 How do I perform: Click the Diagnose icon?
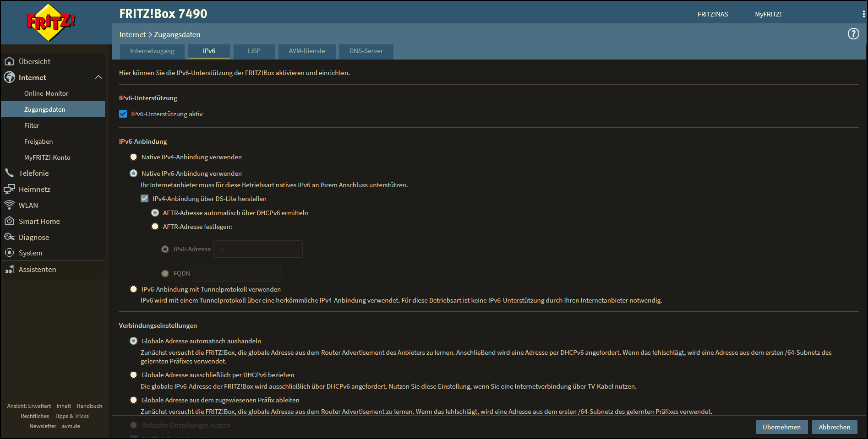[x=9, y=237]
